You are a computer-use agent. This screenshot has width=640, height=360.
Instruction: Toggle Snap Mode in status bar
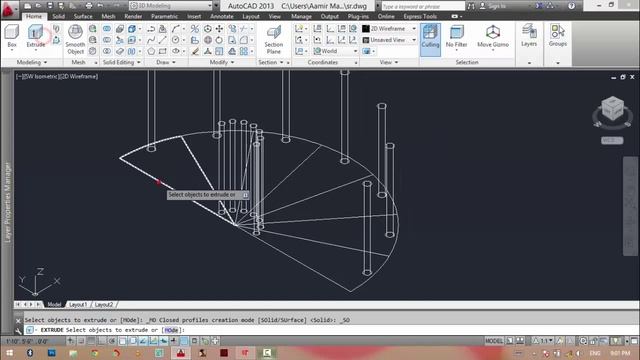click(x=81, y=340)
